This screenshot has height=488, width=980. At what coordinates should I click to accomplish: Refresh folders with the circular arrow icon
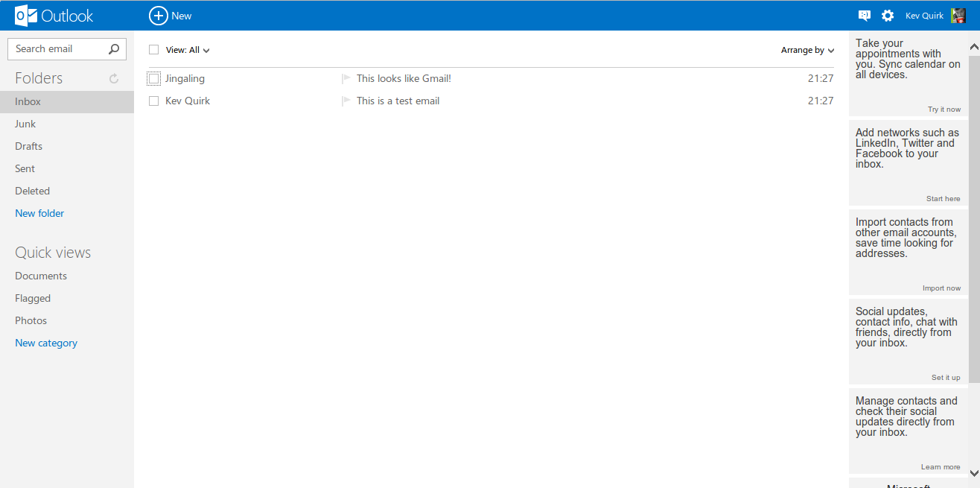[x=114, y=78]
